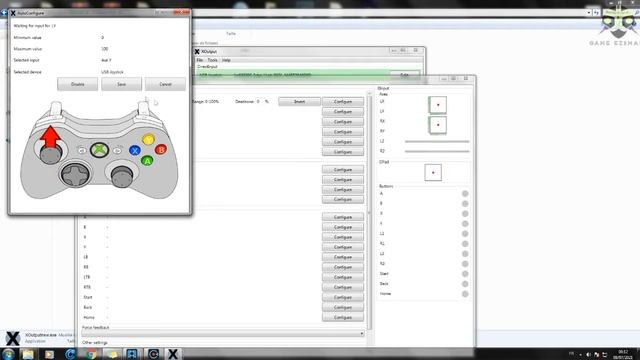Click the RX/RY axis preview box
The height and width of the screenshot is (360, 640).
point(438,125)
